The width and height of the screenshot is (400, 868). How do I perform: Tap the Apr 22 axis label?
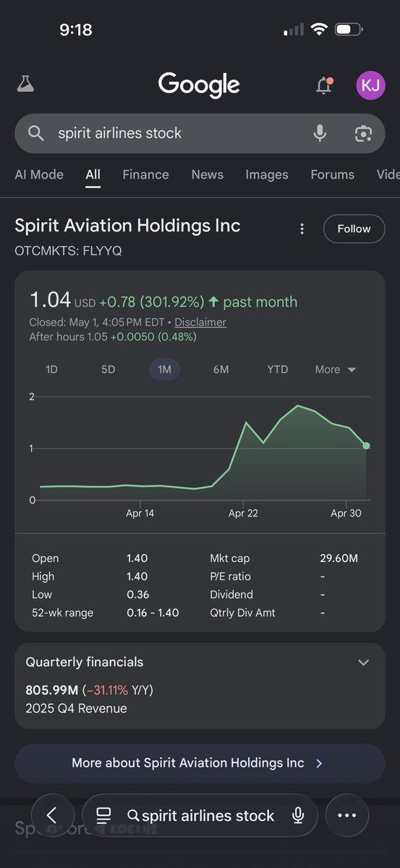(x=243, y=513)
